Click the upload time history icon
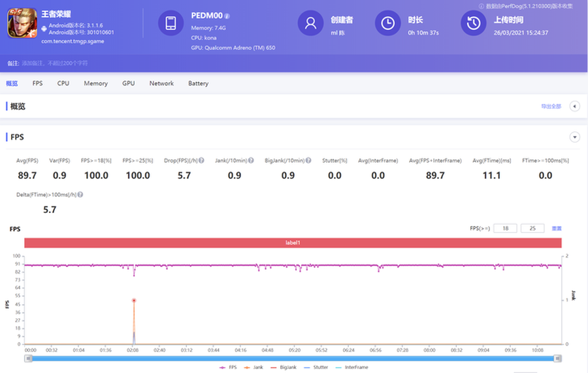This screenshot has width=588, height=373. (473, 24)
